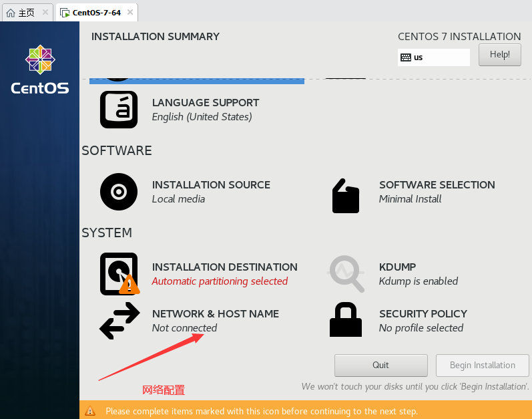Select the CentOS-7-64 tab
Image resolution: width=532 pixels, height=419 pixels.
[97, 13]
